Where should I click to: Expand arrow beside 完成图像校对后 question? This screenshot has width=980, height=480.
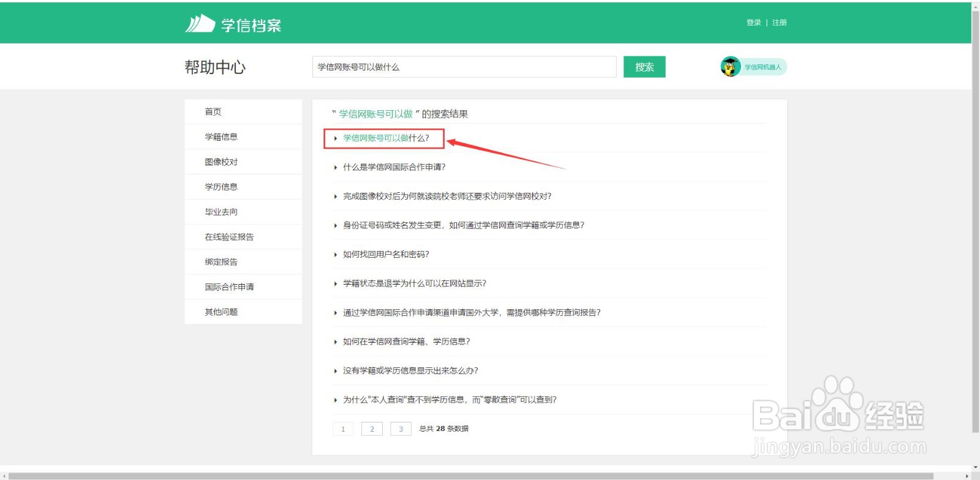pos(336,197)
